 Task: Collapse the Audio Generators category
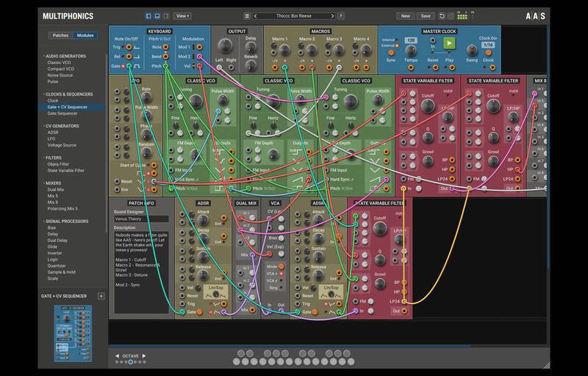coord(41,56)
